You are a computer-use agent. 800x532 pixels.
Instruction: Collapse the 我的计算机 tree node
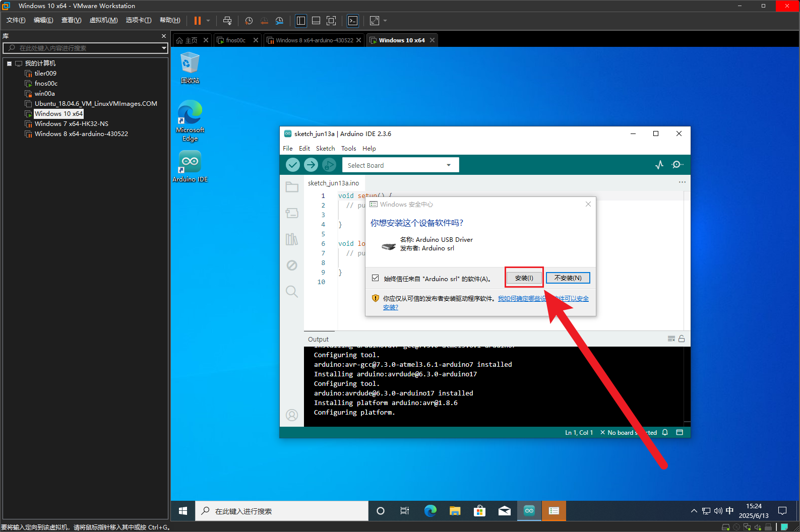[x=9, y=63]
